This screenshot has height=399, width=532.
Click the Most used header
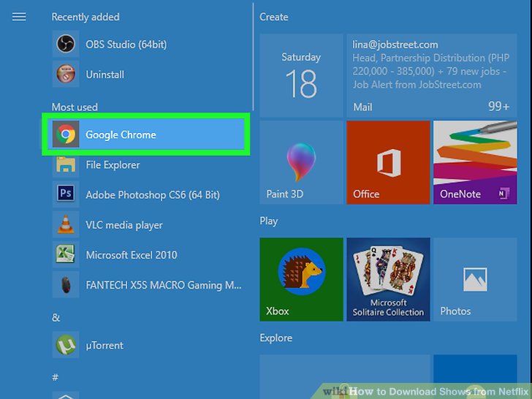tap(75, 107)
